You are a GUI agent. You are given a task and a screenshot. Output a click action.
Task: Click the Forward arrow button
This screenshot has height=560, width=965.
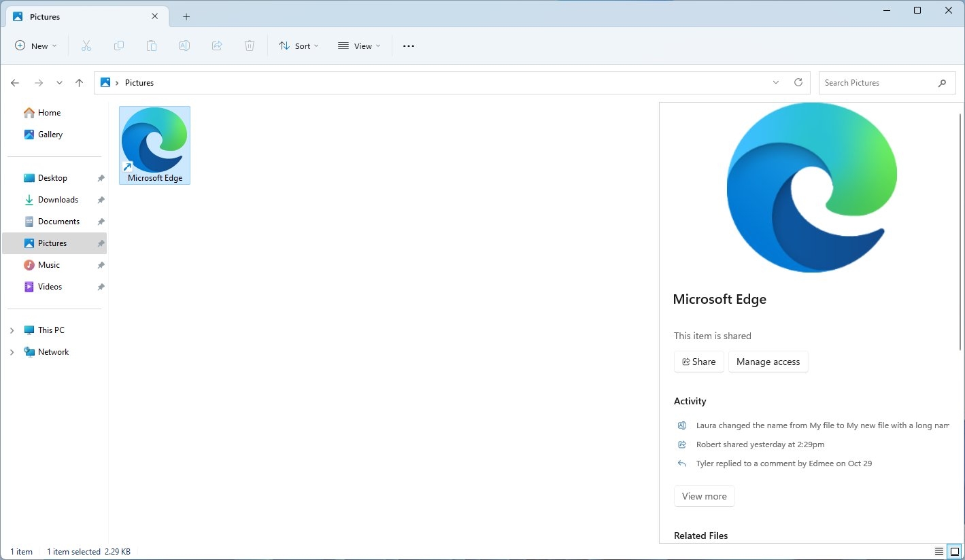point(39,83)
